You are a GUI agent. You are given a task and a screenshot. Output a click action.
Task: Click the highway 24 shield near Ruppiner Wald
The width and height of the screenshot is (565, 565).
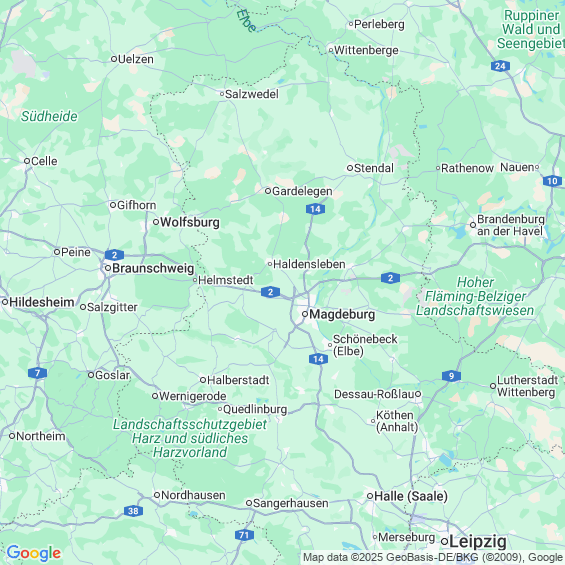(500, 66)
